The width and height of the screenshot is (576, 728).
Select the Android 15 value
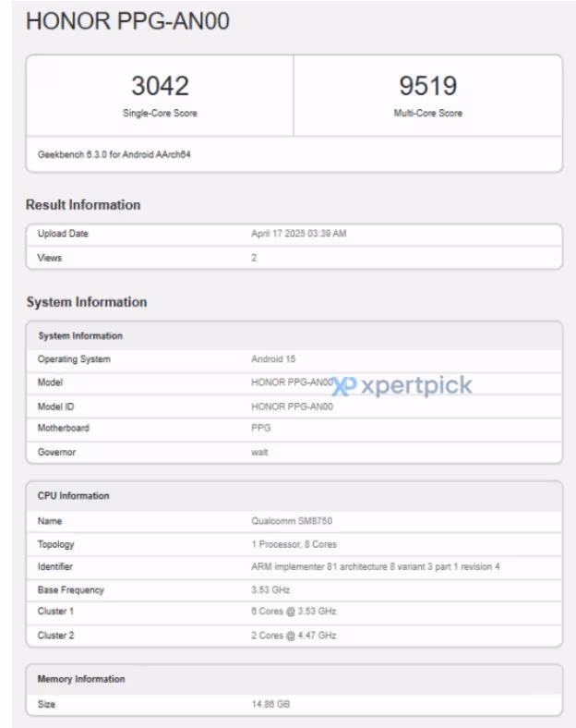click(x=273, y=358)
